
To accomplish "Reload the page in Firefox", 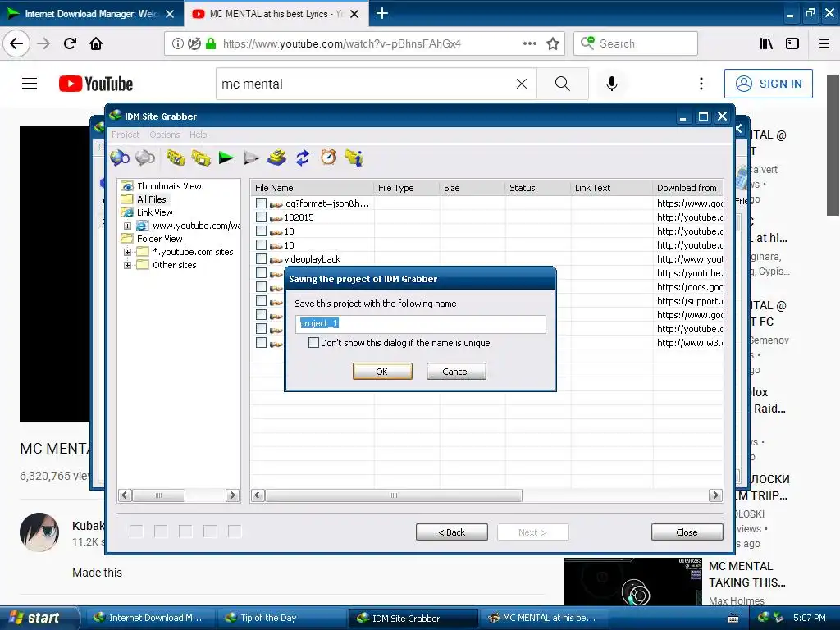I will [x=70, y=43].
